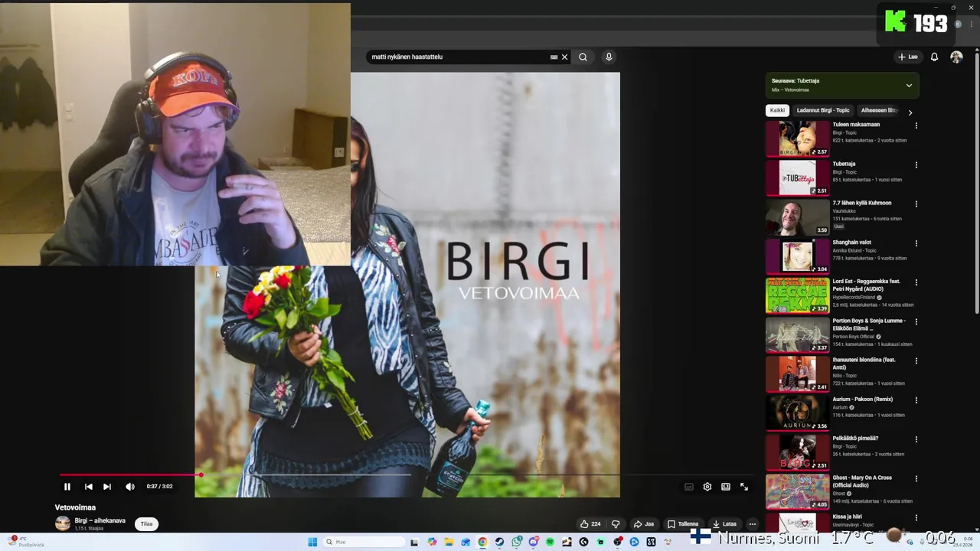The width and height of the screenshot is (980, 551).
Task: Share the video with Jaa
Action: pyautogui.click(x=643, y=524)
